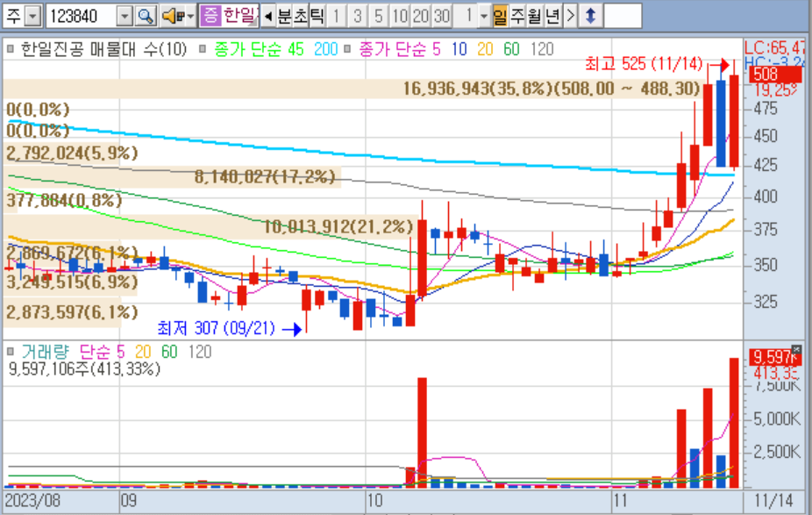The height and width of the screenshot is (515, 812).
Task: Click the 9,597,106주(413.33%) volume readout
Action: [85, 368]
